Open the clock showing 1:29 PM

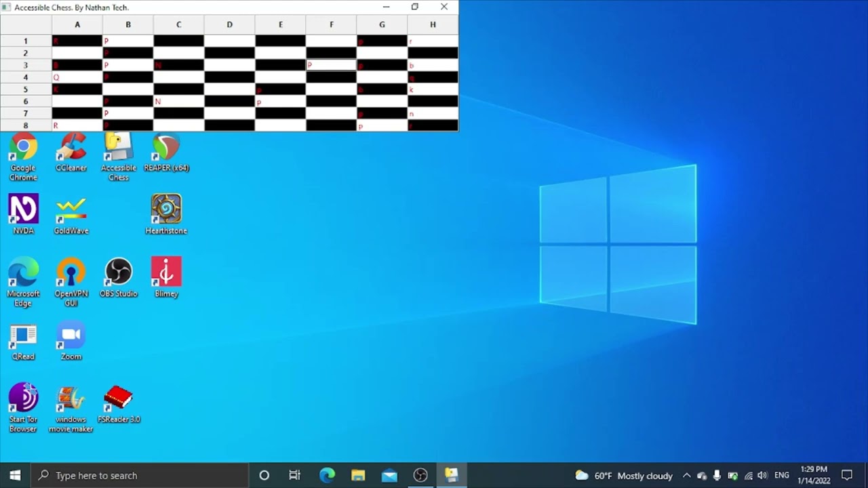814,475
